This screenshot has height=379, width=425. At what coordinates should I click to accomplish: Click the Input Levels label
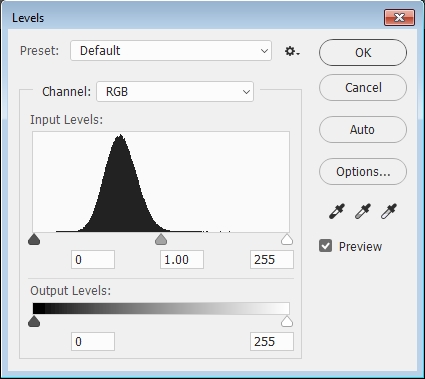pos(67,120)
